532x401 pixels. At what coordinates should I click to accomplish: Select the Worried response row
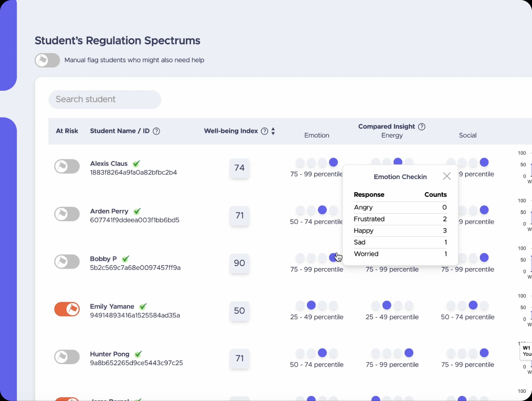tap(400, 254)
